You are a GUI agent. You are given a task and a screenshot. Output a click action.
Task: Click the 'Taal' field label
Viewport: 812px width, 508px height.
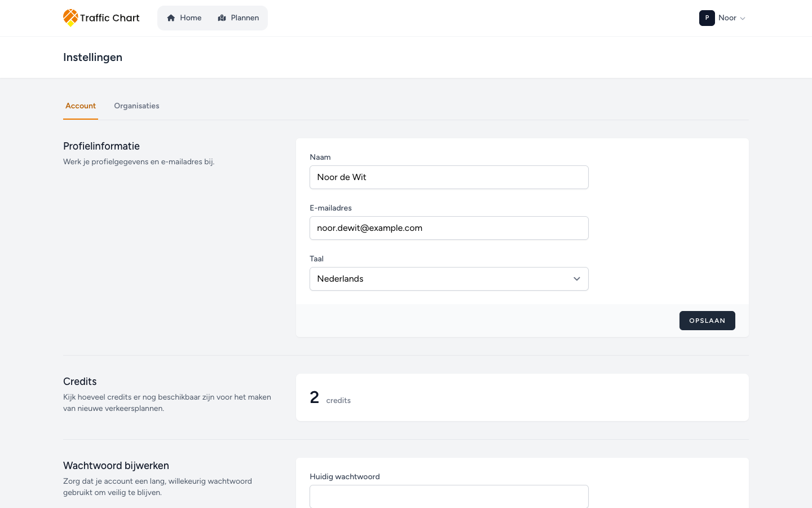tap(316, 259)
